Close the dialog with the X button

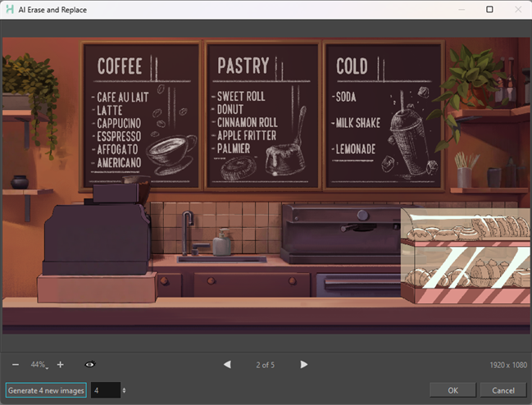[x=516, y=10]
